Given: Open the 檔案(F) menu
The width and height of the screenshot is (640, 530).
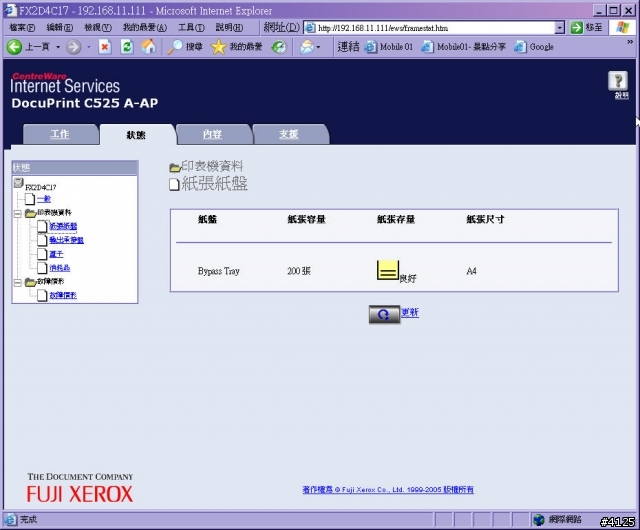Looking at the screenshot, I should (x=22, y=27).
